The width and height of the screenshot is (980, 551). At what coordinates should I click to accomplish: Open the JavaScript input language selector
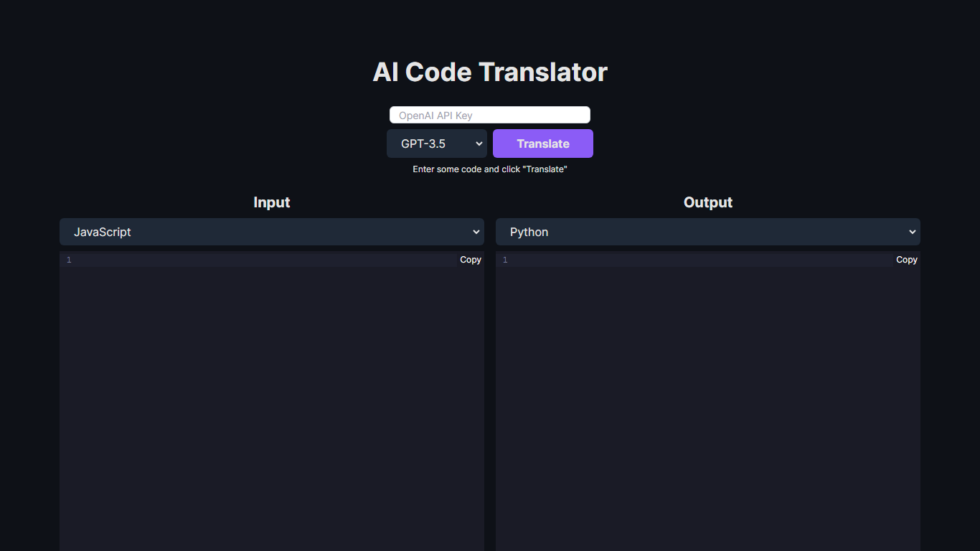point(271,232)
